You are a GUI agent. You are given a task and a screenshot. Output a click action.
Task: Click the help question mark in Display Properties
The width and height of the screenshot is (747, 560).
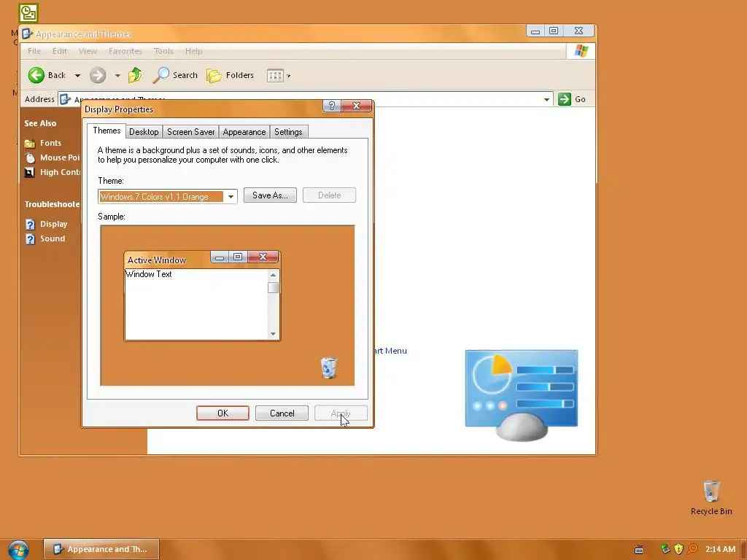point(332,106)
